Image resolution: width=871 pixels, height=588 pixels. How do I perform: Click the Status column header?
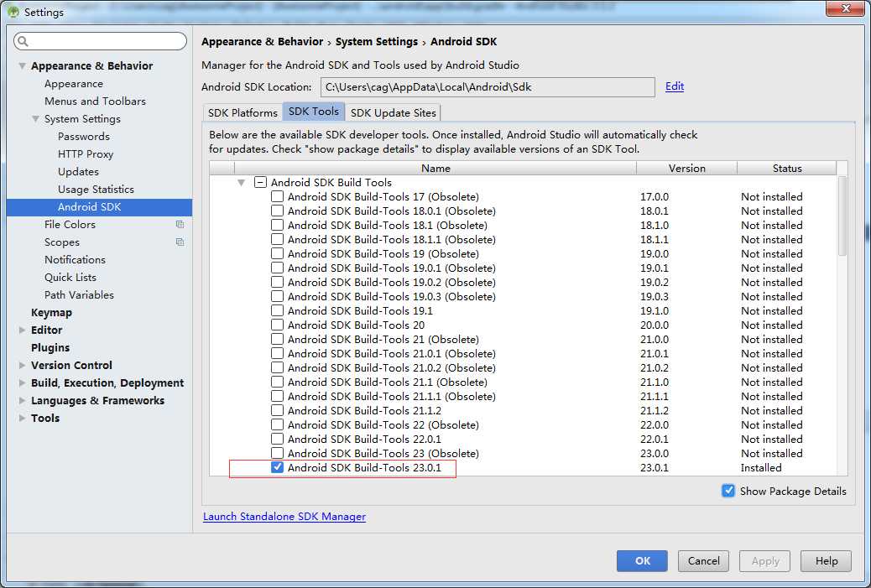tap(786, 169)
